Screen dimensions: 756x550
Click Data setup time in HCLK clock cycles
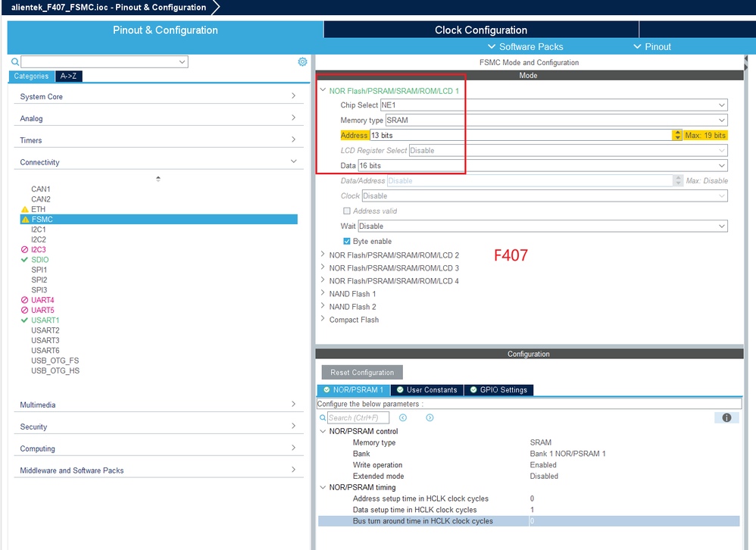[x=414, y=510]
